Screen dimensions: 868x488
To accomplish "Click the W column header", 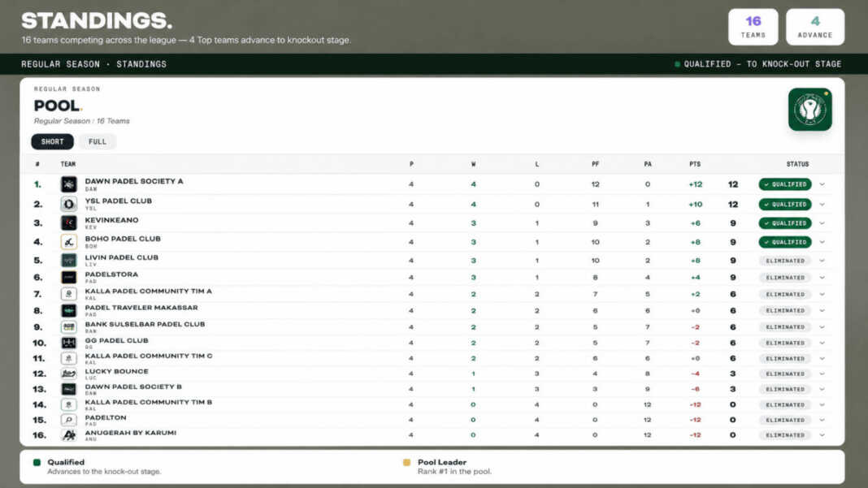I will 473,164.
